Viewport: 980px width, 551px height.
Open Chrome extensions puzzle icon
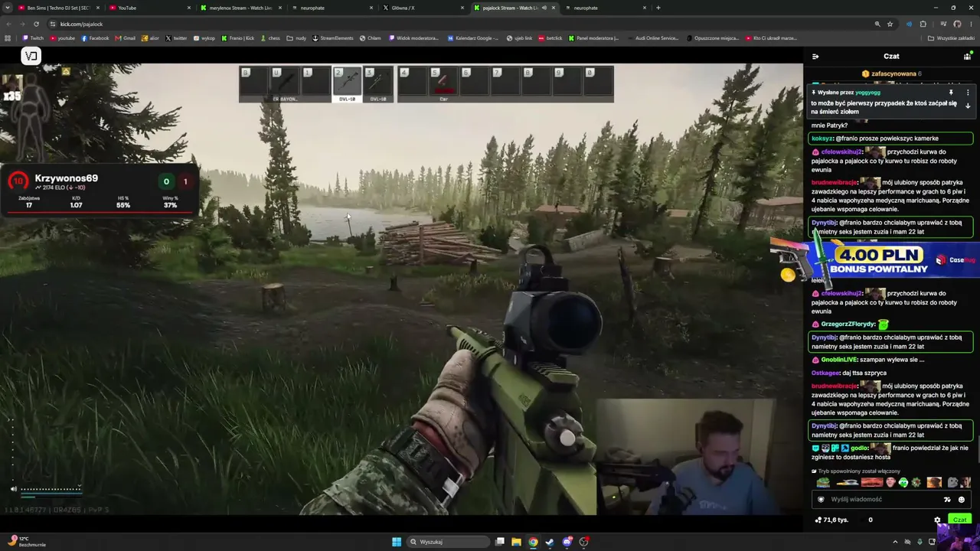click(x=923, y=24)
